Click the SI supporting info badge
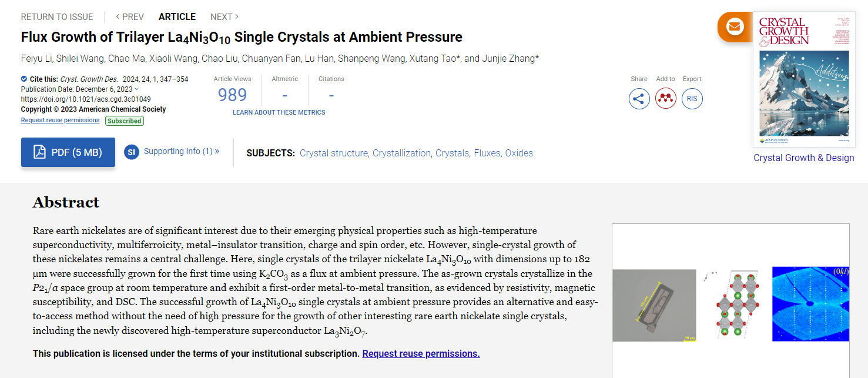The width and height of the screenshot is (868, 378). pyautogui.click(x=132, y=152)
